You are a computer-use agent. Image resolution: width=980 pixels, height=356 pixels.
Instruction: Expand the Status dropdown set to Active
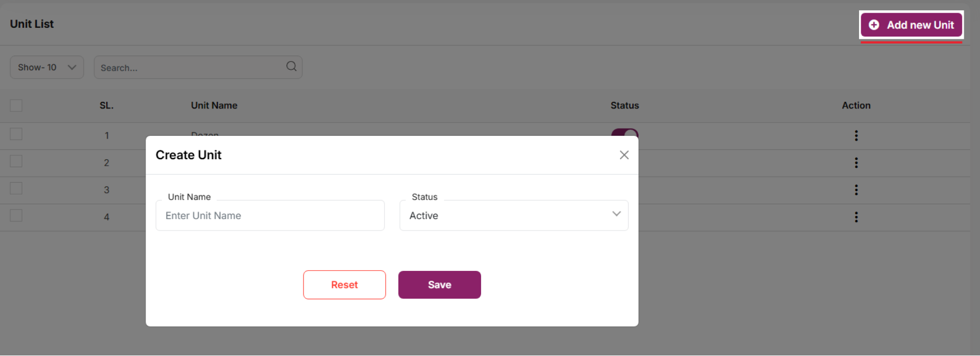(x=514, y=216)
